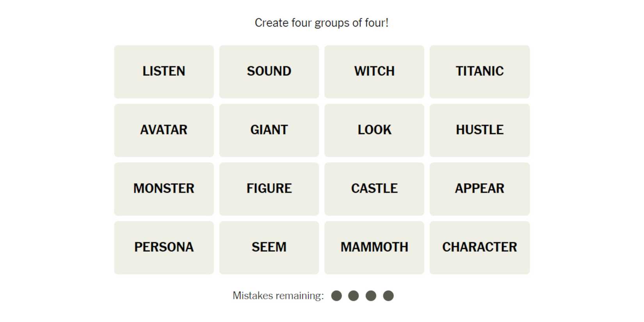
Task: Select the APPEAR tile
Action: 479,189
